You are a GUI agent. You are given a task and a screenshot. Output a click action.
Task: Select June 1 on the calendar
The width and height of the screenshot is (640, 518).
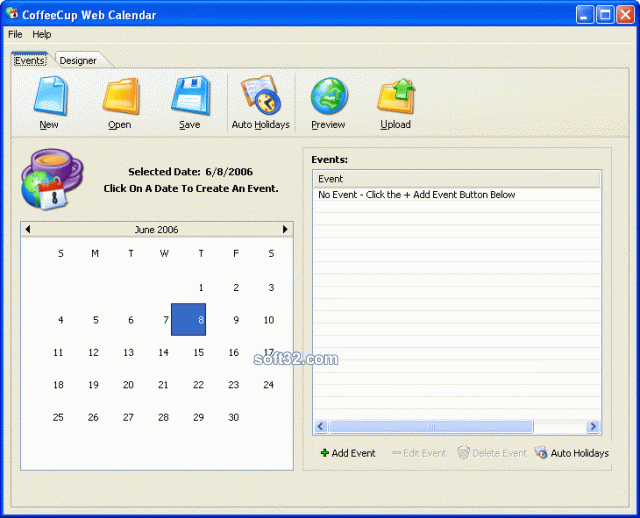[x=201, y=288]
